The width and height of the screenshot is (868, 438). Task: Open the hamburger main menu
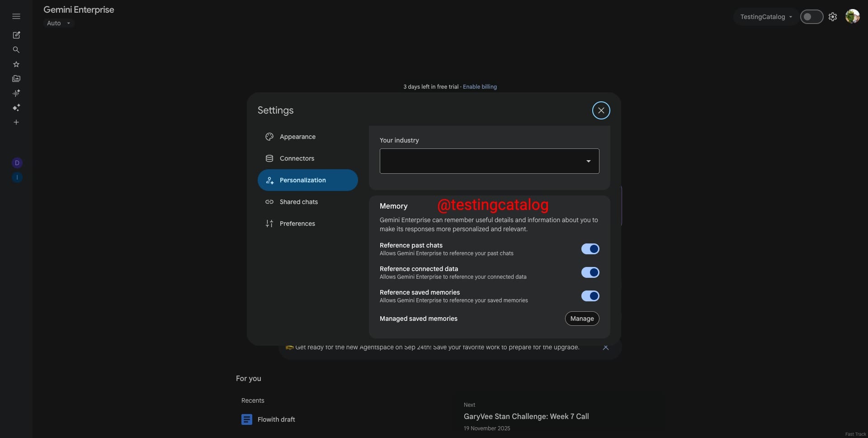coord(16,16)
